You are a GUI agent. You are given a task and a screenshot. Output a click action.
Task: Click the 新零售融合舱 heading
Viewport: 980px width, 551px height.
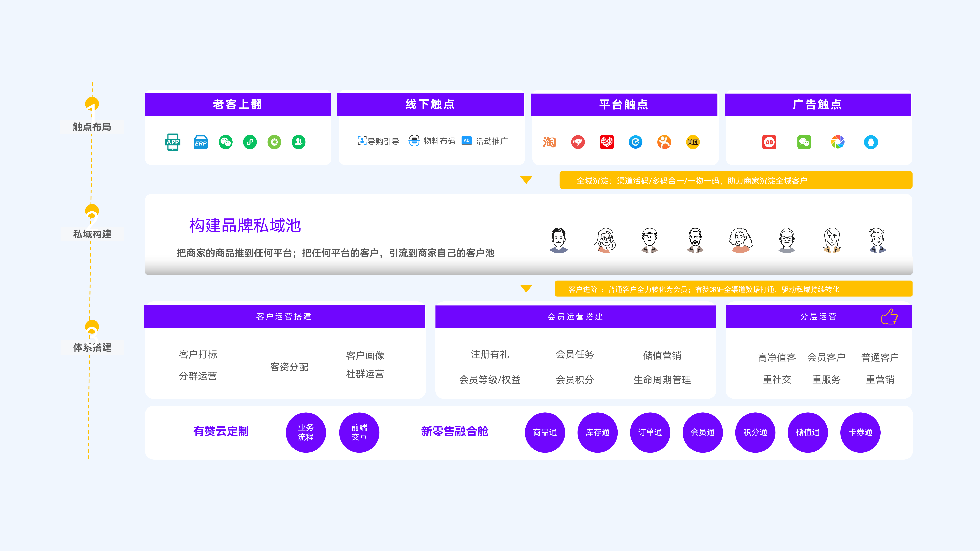click(x=454, y=431)
